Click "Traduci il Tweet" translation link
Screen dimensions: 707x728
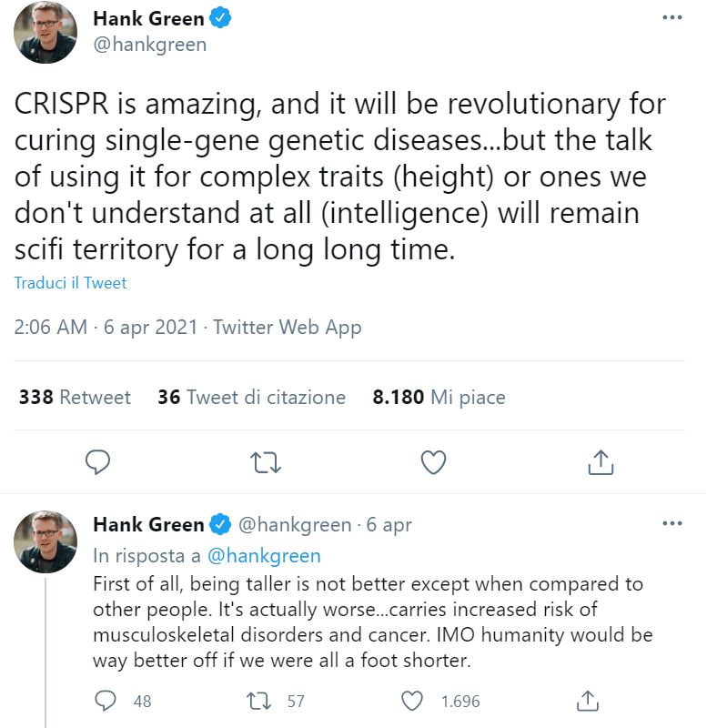(70, 283)
